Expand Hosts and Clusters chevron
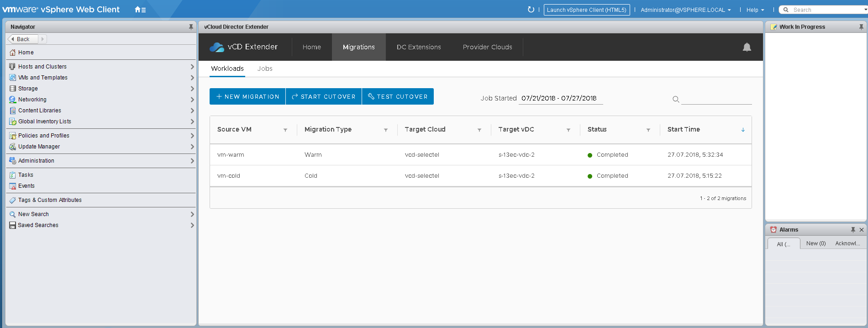This screenshot has height=328, width=868. tap(192, 67)
